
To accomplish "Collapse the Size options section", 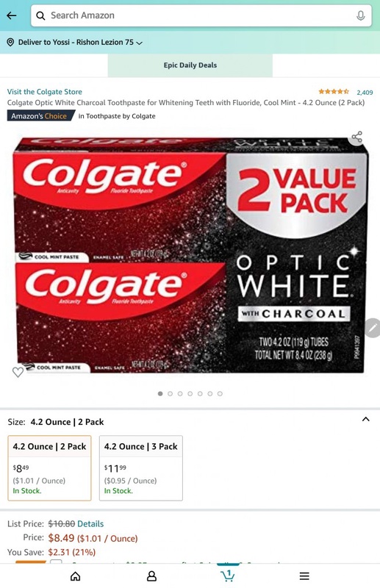I will click(366, 419).
